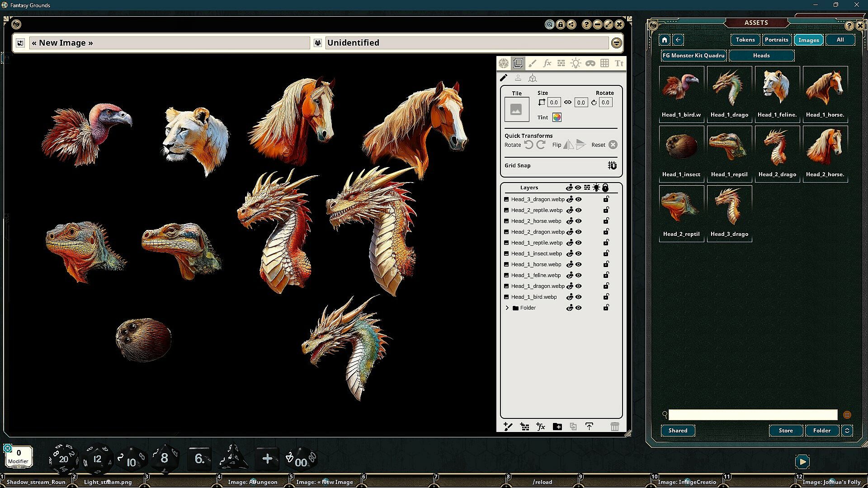The image size is (868, 488).
Task: Switch to the Tokens assets tab
Action: coord(745,40)
